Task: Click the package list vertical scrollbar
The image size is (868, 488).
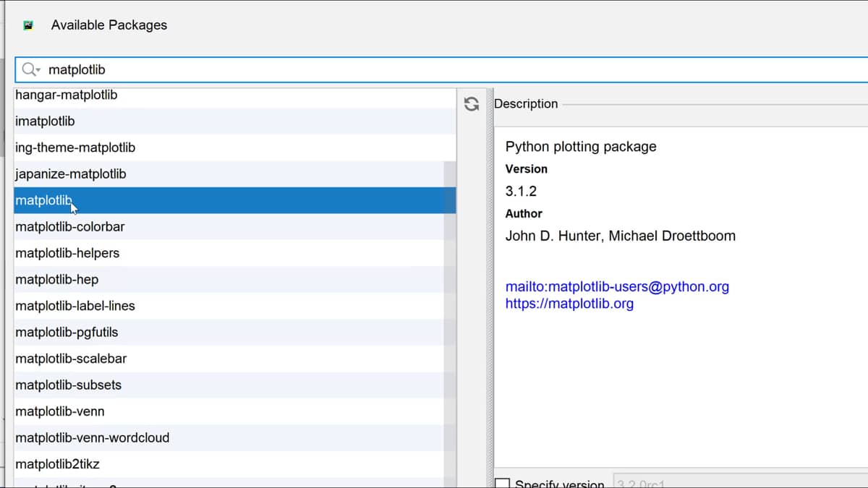Action: (450, 324)
